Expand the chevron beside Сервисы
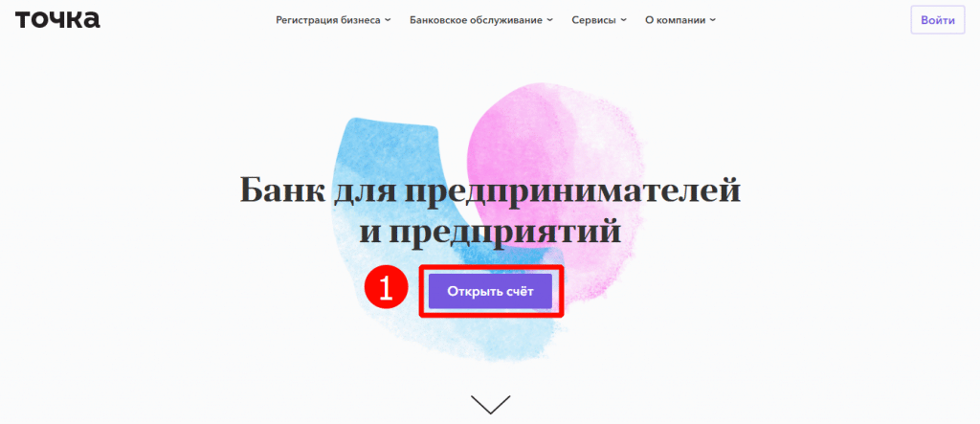The height and width of the screenshot is (424, 980). 623,20
